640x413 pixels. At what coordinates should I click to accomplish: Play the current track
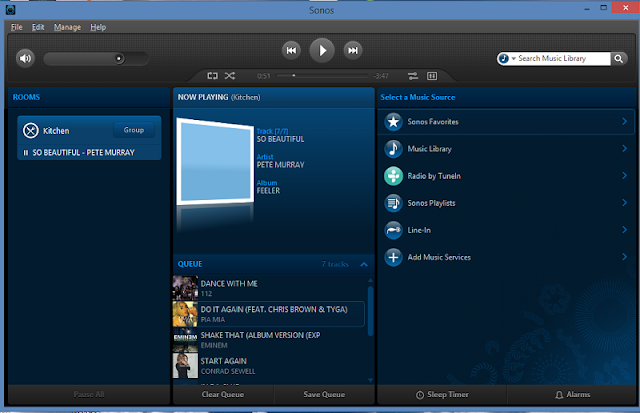[322, 50]
